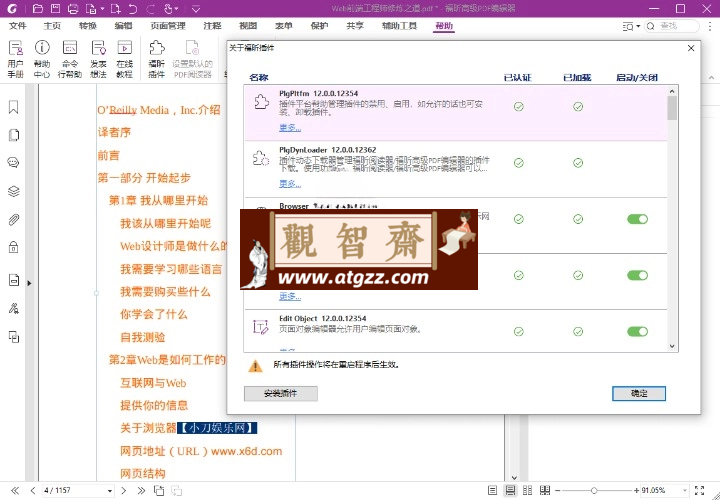This screenshot has height=500, width=720.
Task: Open the Attachments paperclip panel
Action: [14, 219]
